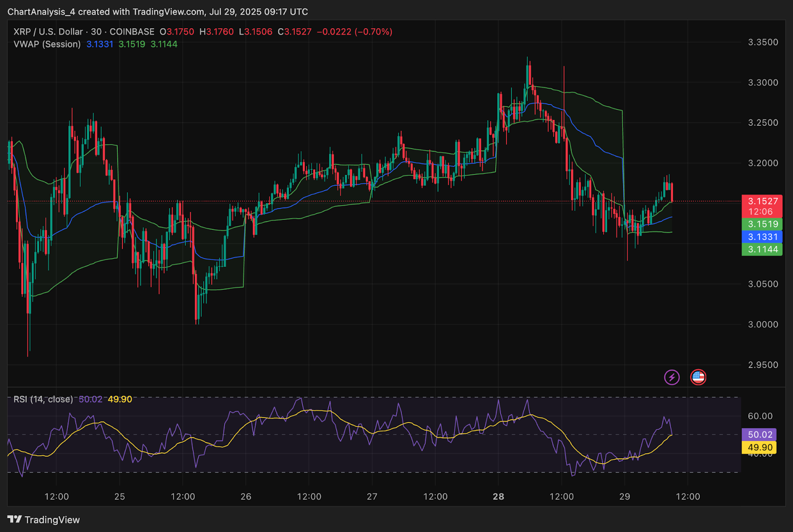The width and height of the screenshot is (793, 532).
Task: Click the 25 date marker on time axis
Action: coord(119,496)
